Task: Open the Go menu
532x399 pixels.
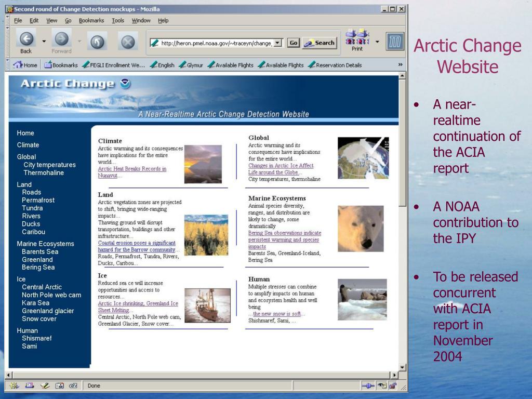Action: 68,20
